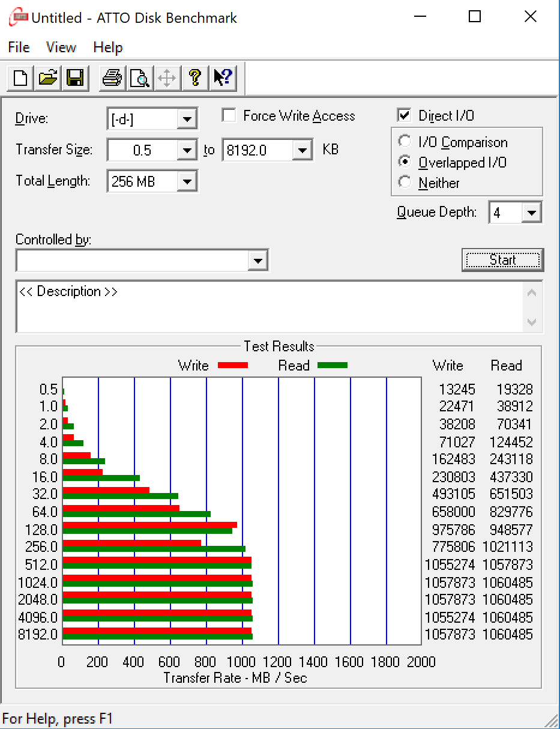Click the read value 19328
Screen dimensions: 560x729
pos(514,389)
